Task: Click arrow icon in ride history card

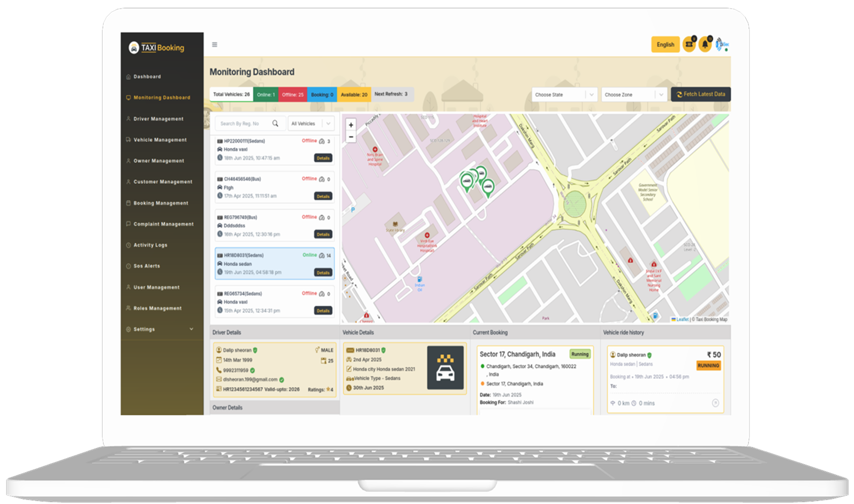Action: pyautogui.click(x=715, y=403)
